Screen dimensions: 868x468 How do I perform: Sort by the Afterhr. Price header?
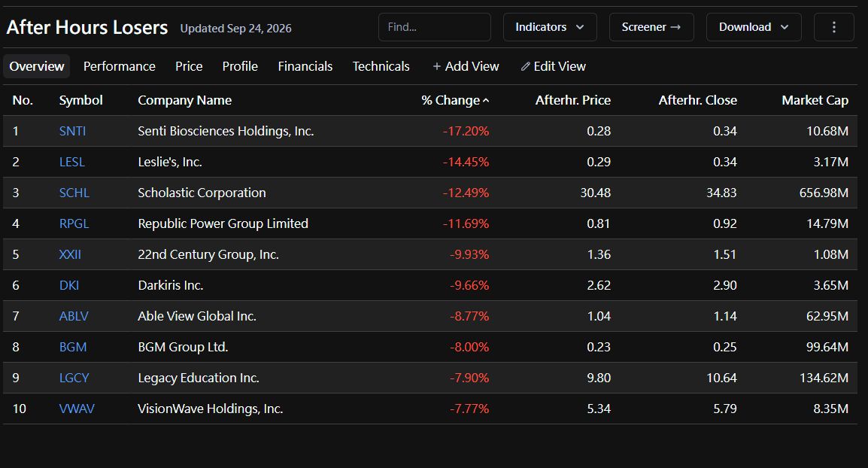(572, 100)
